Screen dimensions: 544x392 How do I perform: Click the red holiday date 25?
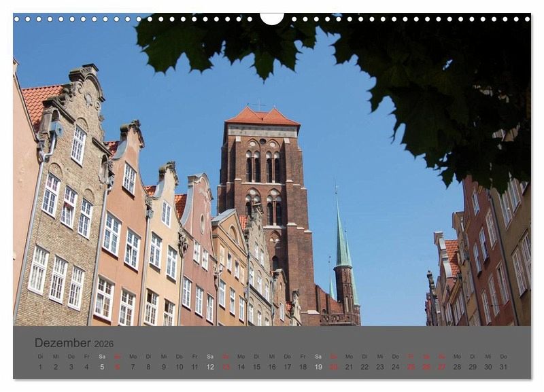click(x=411, y=367)
